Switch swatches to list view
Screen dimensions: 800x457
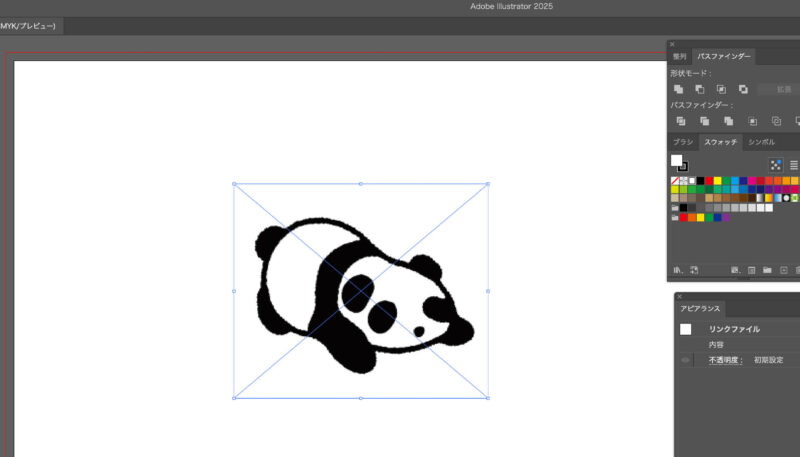point(794,164)
